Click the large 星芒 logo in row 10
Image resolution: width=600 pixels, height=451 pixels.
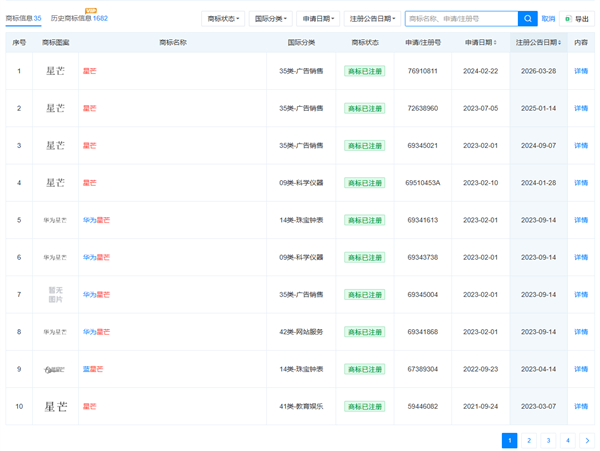[x=56, y=406]
